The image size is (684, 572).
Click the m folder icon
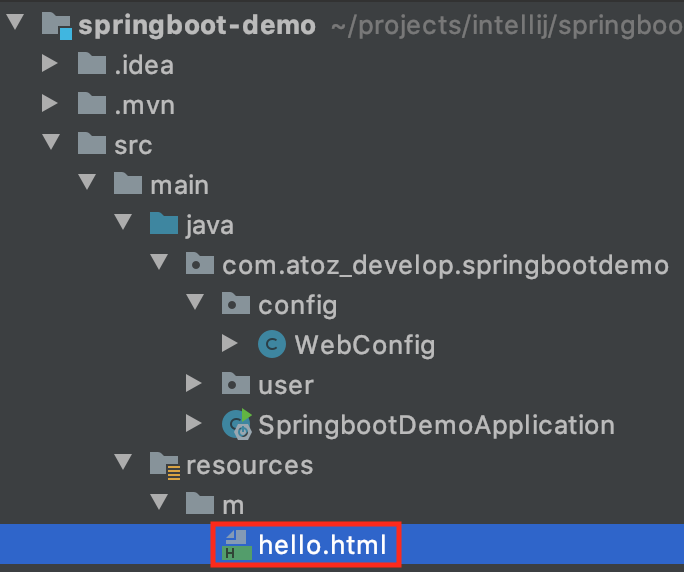200,503
